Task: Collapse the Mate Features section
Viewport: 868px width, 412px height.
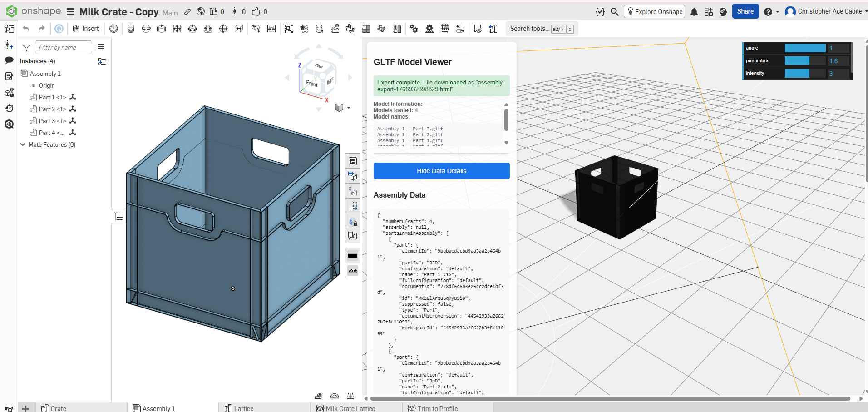Action: pos(23,144)
